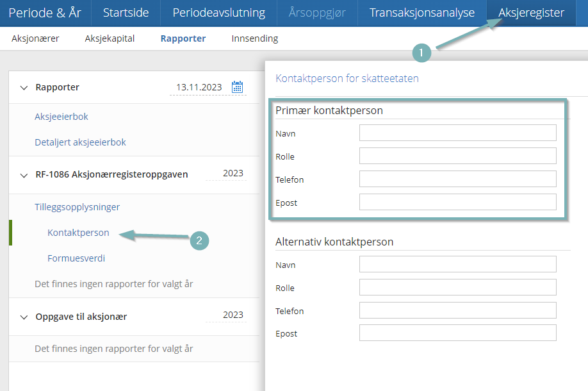588x391 pixels.
Task: Click the Kontaktperson for skatteetaten heading
Action: click(347, 78)
